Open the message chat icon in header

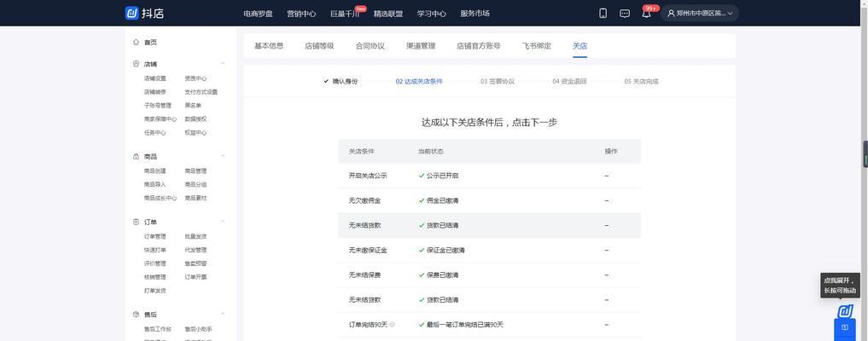pyautogui.click(x=625, y=14)
